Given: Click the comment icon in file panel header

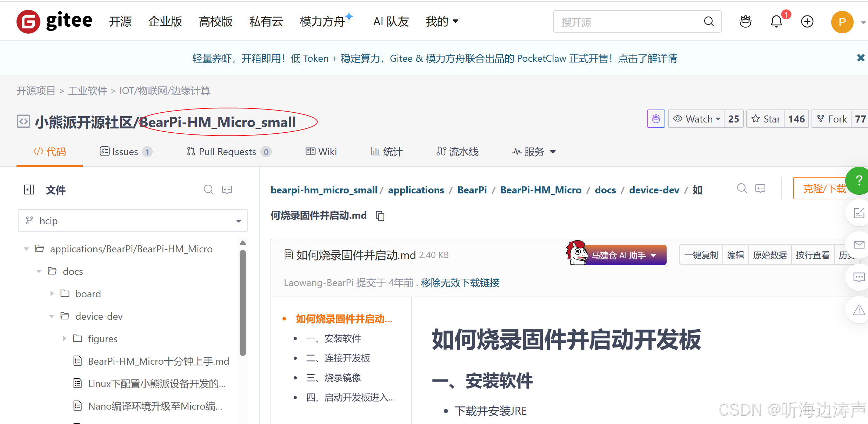Looking at the screenshot, I should click(227, 190).
